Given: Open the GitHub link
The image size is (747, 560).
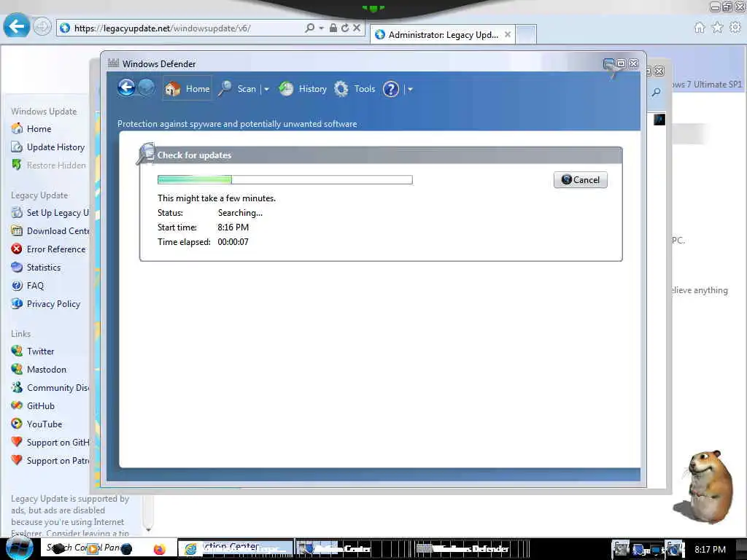Looking at the screenshot, I should coord(33,405).
